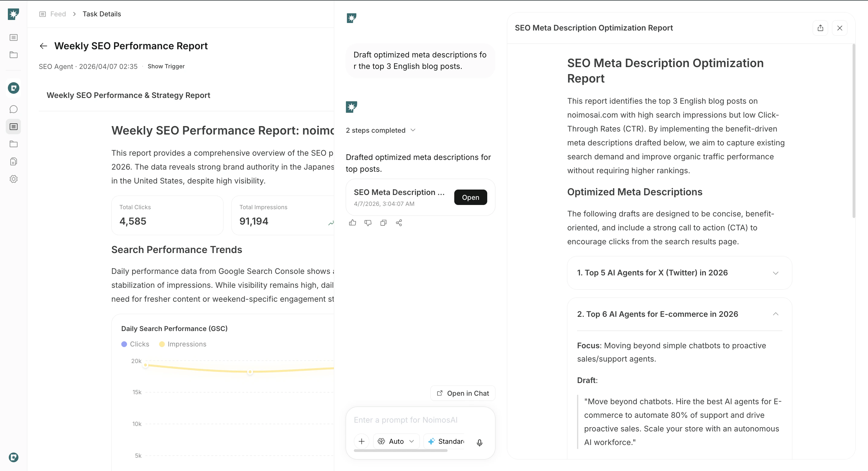868x471 pixels.
Task: Click the microphone voice input icon
Action: 479,442
